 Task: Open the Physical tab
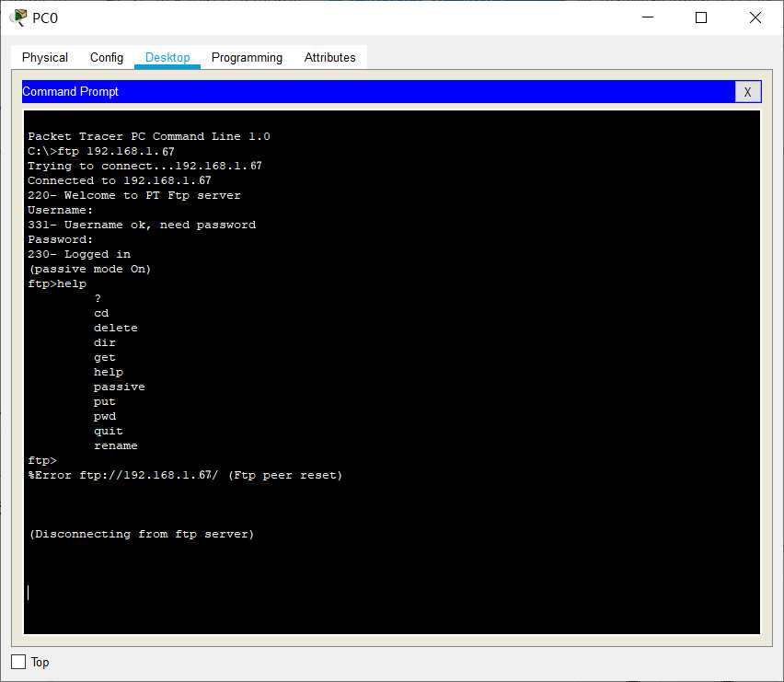click(44, 57)
